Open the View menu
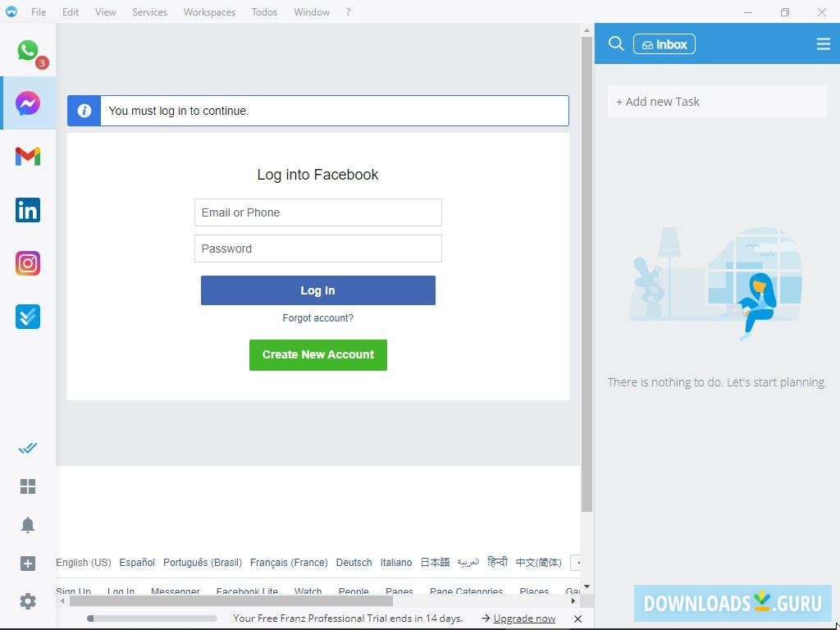The image size is (840, 630). click(106, 11)
